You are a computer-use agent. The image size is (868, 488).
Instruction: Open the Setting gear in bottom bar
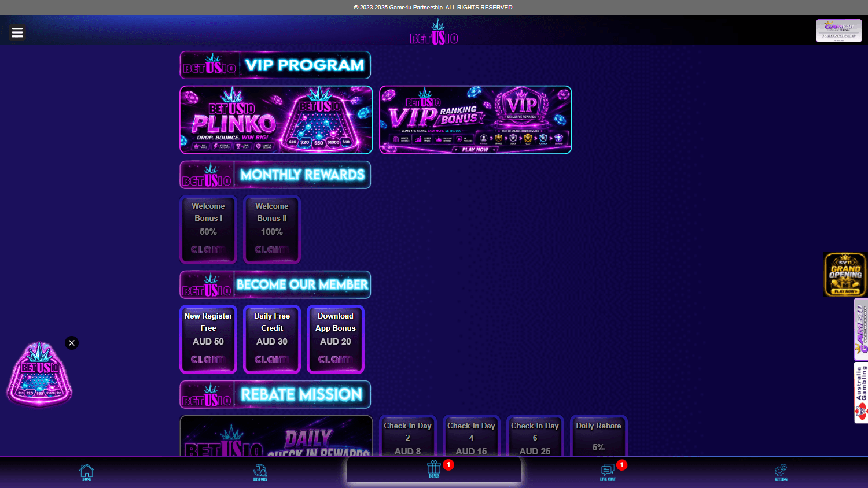click(x=781, y=472)
